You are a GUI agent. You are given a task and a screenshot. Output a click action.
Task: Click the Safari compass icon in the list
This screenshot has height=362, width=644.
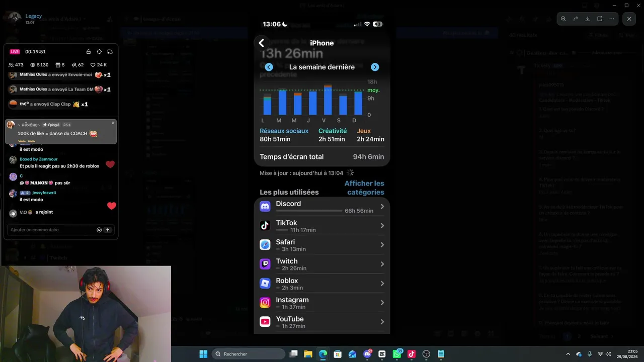click(265, 245)
